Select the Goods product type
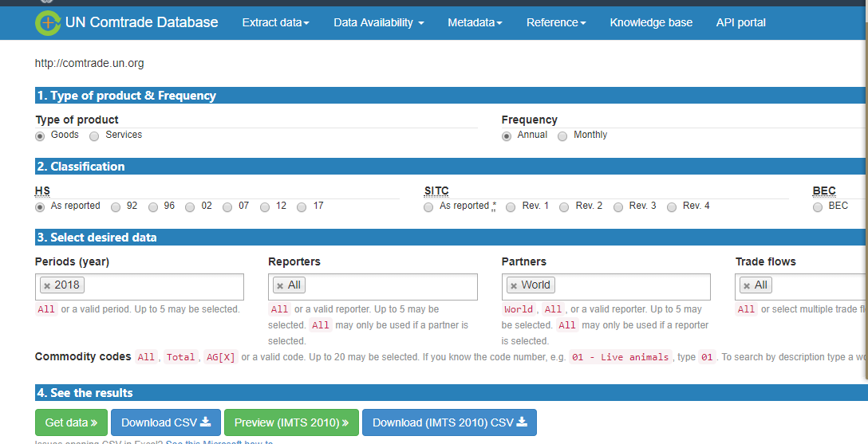This screenshot has height=444, width=868. point(40,136)
